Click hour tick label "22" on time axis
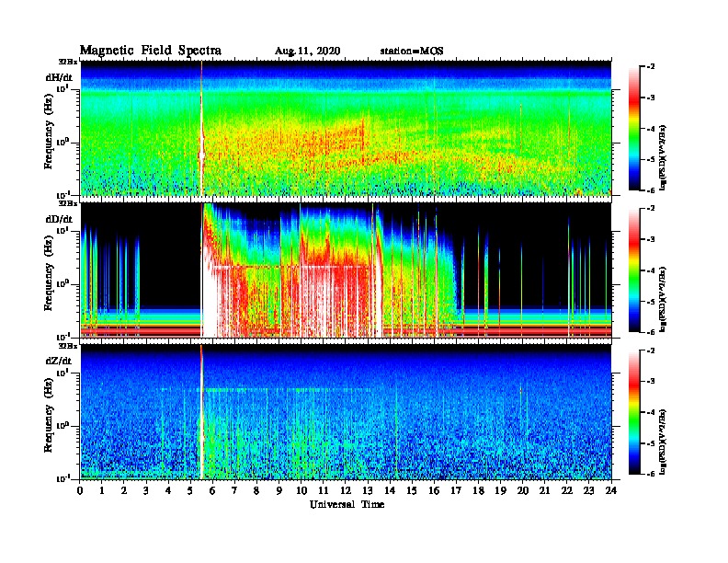Screen dimensions: 728x563 pyautogui.click(x=566, y=490)
